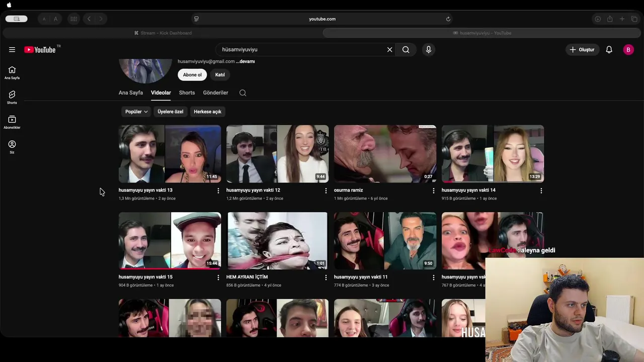Click the Abone ol button

click(x=192, y=75)
